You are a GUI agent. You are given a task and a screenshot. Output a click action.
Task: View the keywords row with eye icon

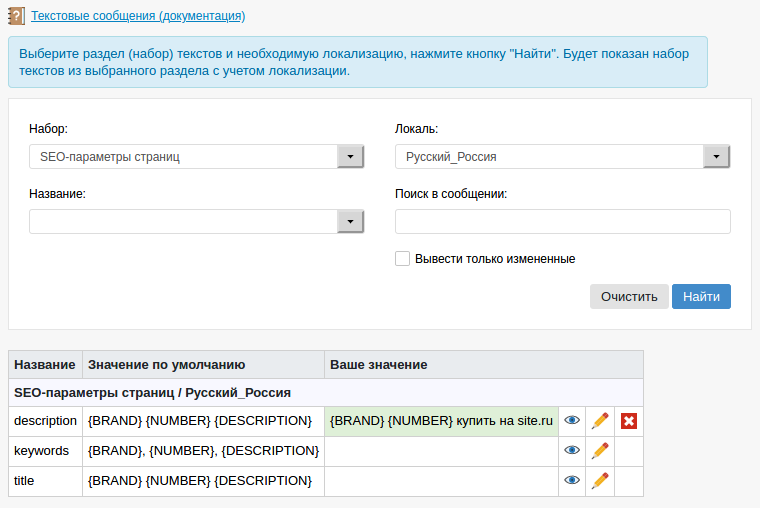point(572,451)
